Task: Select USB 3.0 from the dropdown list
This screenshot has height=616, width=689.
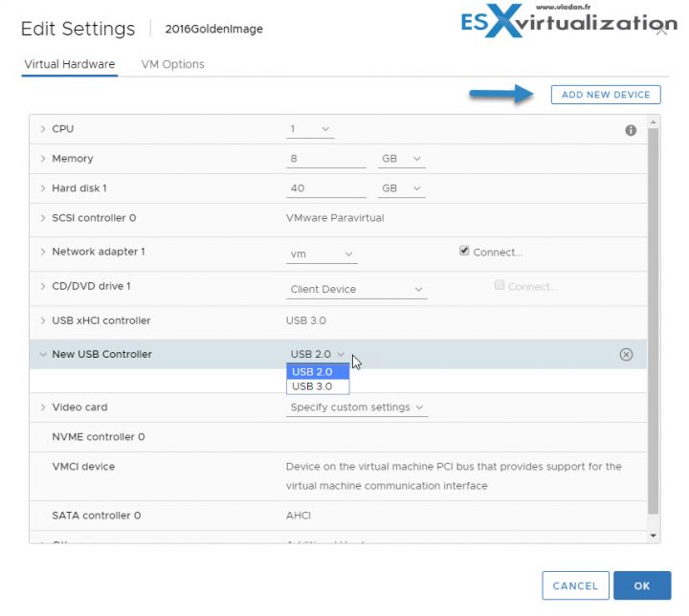Action: (317, 386)
